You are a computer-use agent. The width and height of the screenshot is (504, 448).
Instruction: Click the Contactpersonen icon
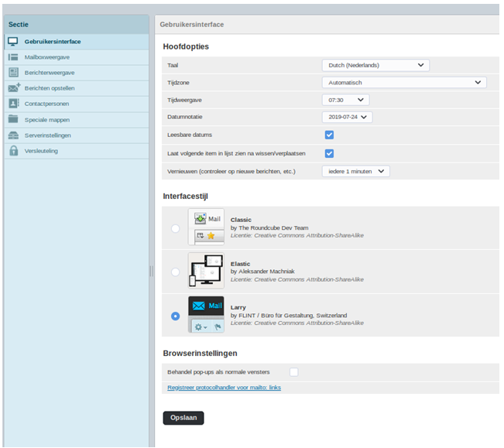point(13,104)
